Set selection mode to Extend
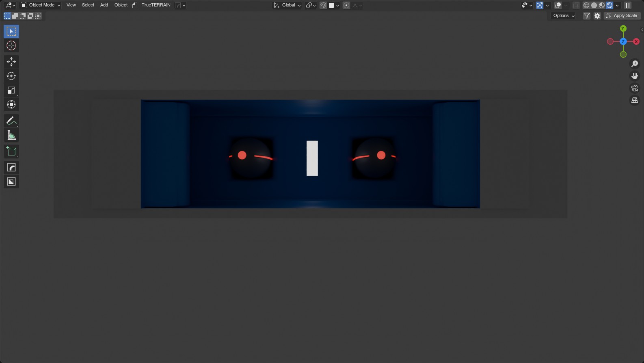 [15, 16]
